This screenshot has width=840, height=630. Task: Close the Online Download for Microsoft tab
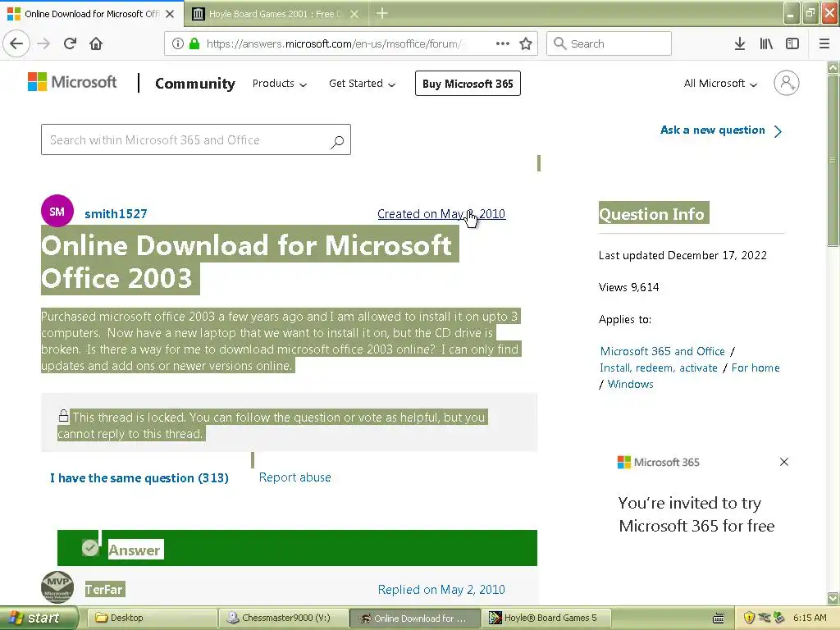pos(170,14)
